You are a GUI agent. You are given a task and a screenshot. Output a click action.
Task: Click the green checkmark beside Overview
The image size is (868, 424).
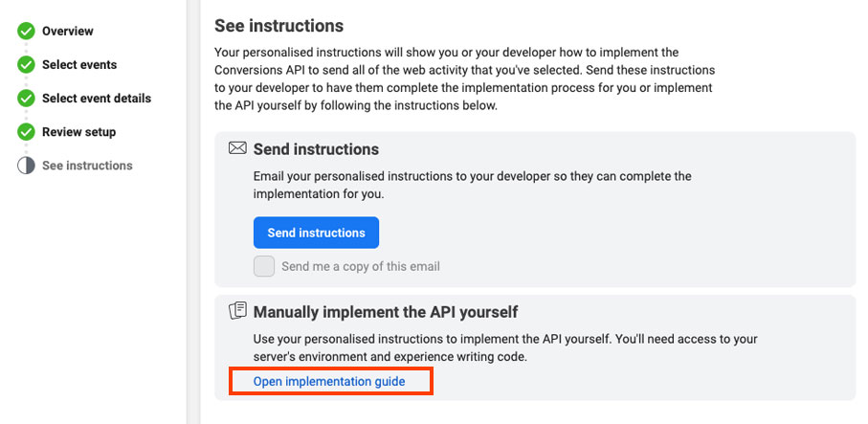[x=26, y=31]
